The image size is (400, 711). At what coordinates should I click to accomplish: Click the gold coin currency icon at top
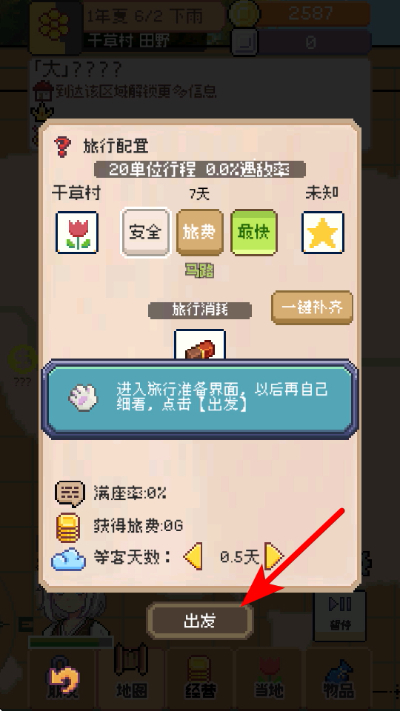244,14
